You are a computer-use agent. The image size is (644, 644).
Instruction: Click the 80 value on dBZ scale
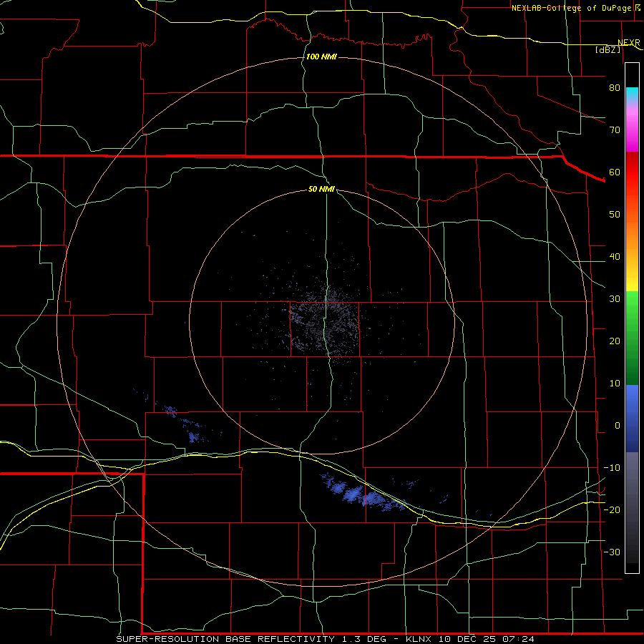[615, 88]
